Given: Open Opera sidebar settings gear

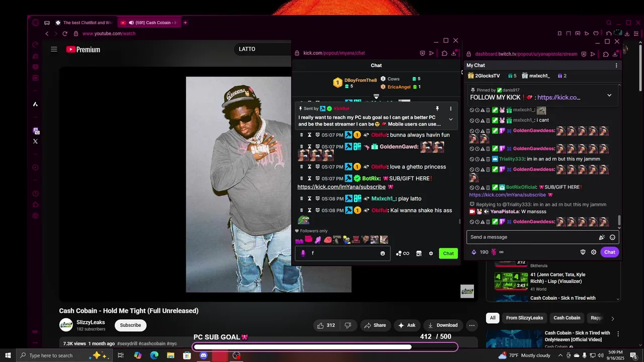Looking at the screenshot, I should [35, 216].
